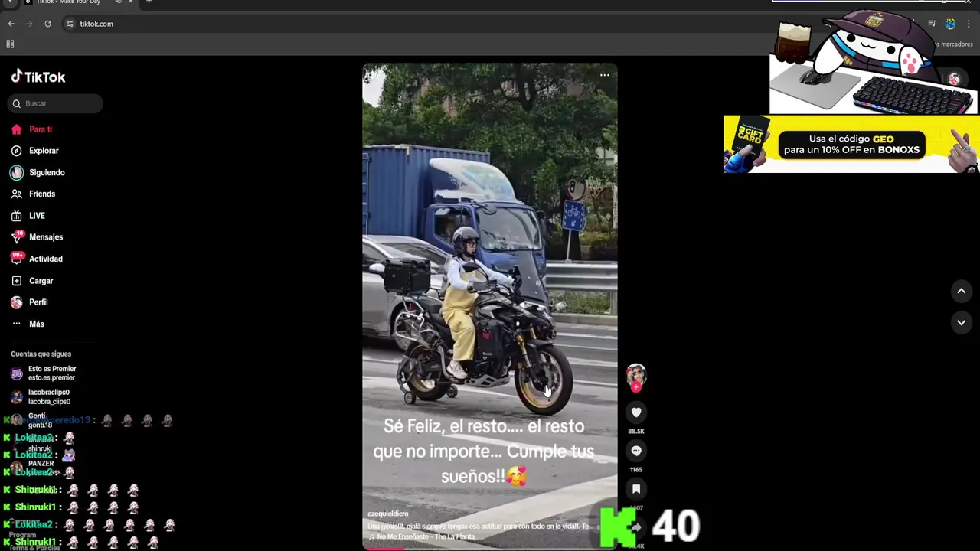Open the Para ti feed
Screen dimensions: 980x551
[32, 129]
